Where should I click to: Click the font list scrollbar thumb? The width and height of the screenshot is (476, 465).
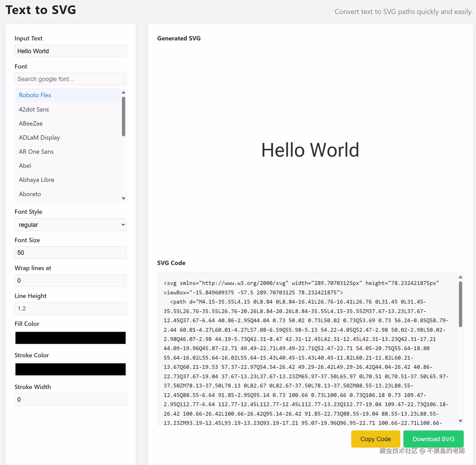point(123,116)
